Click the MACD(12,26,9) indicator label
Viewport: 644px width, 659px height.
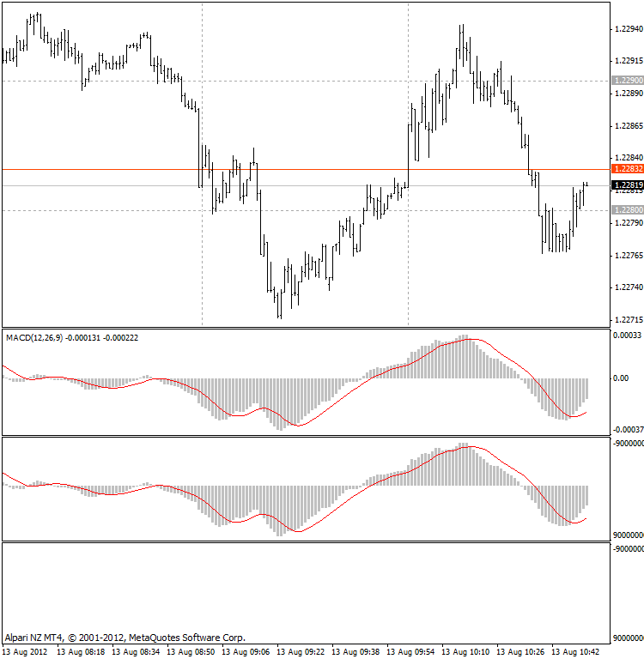coord(72,338)
